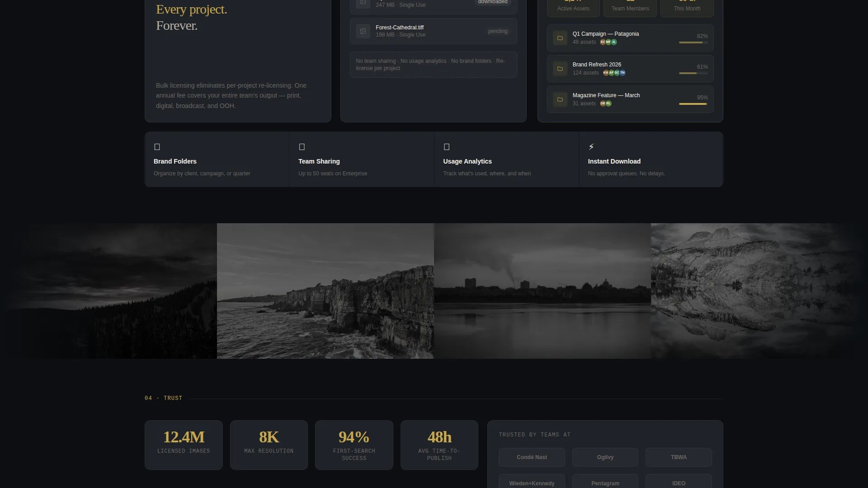Click the 'Up to 50 seats on Enterprise' text
The image size is (868, 488).
(x=333, y=174)
